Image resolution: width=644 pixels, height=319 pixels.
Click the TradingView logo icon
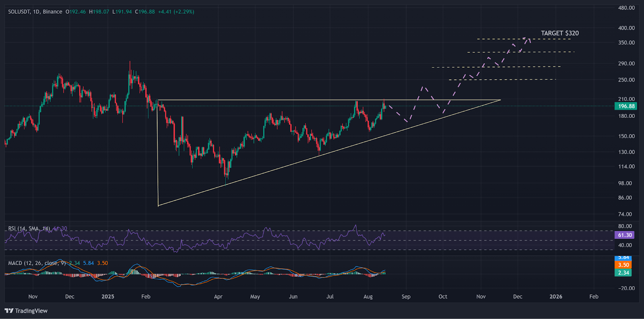(9, 311)
